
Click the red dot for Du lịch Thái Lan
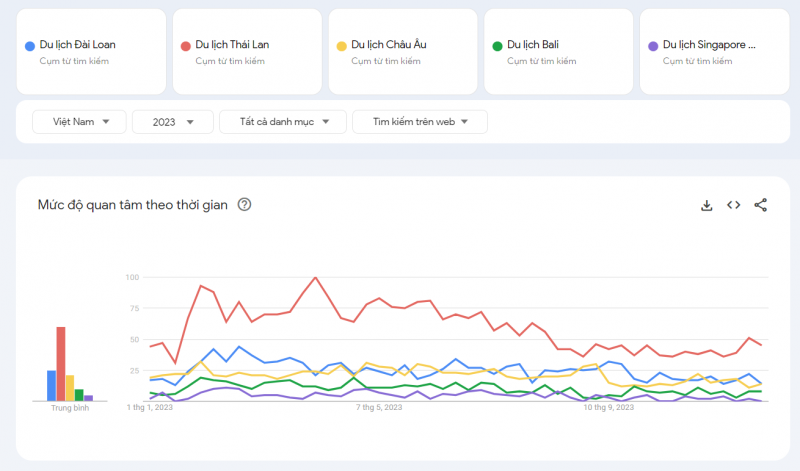[186, 45]
